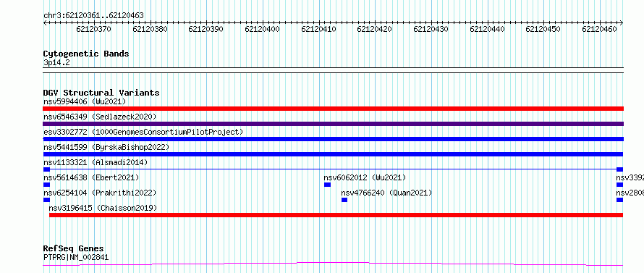644x273 pixels.
Task: Click ruler tick label 62120450
Action: (543, 29)
